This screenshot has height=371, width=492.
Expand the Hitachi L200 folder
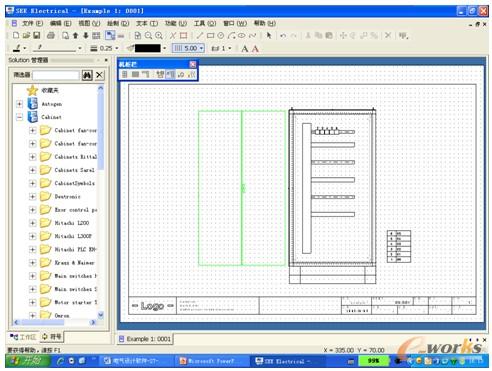point(32,223)
